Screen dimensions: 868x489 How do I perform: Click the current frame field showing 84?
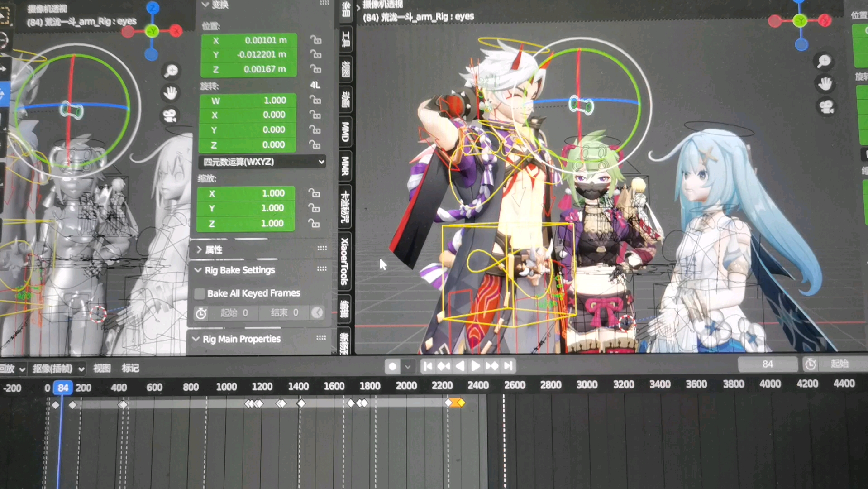(x=767, y=364)
